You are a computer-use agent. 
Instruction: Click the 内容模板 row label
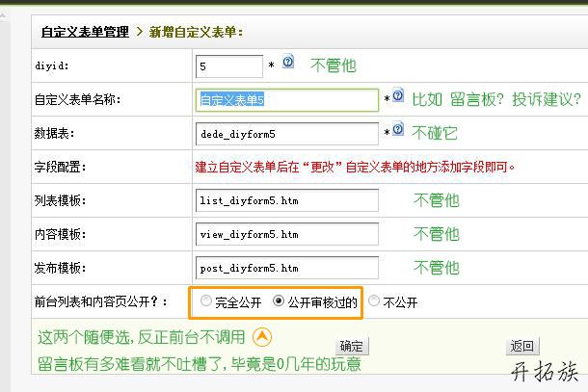point(60,234)
